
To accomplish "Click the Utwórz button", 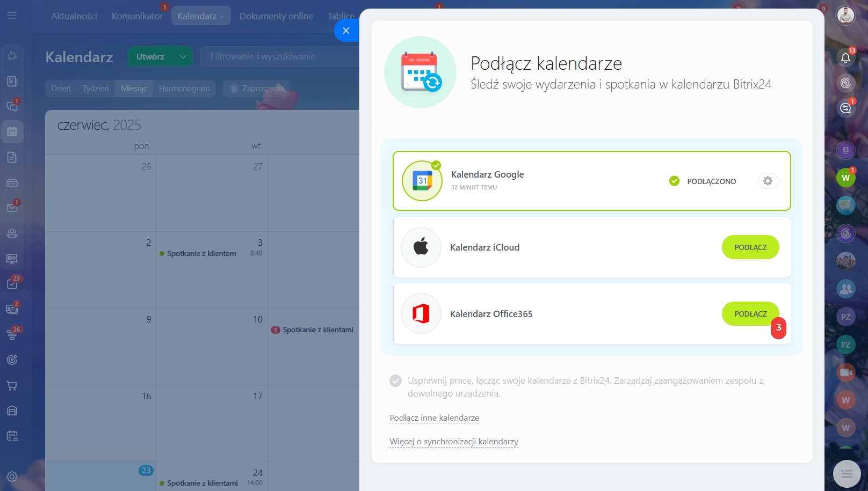I will [x=150, y=56].
